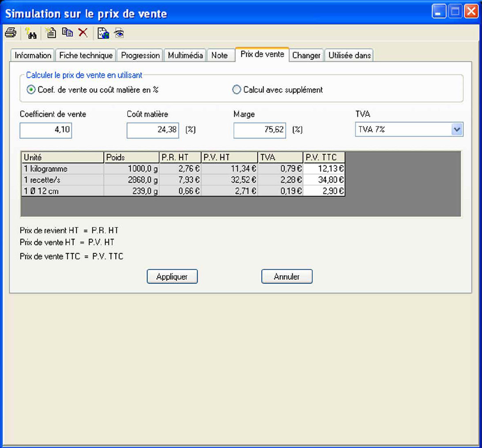
Task: Click the 239,0 g weight cell
Action: point(132,191)
